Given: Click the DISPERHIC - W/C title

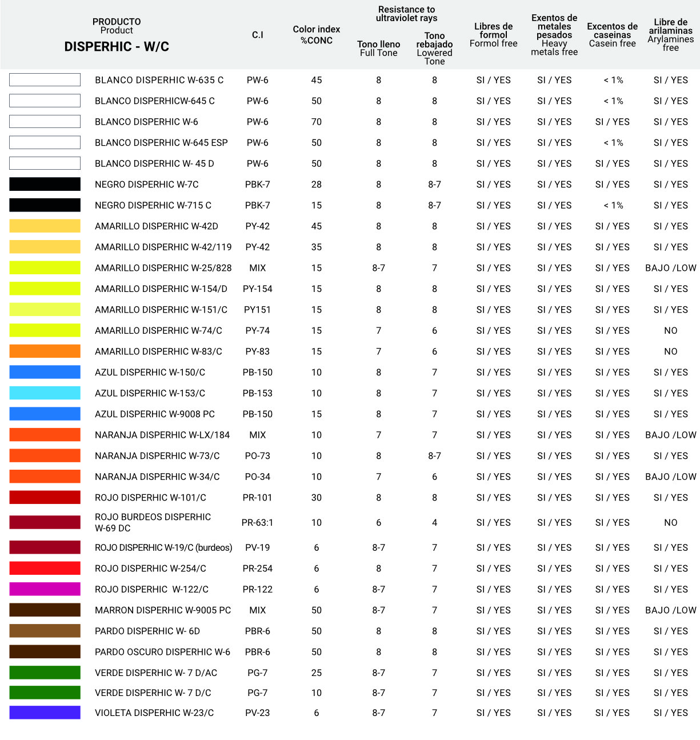Looking at the screenshot, I should [117, 47].
